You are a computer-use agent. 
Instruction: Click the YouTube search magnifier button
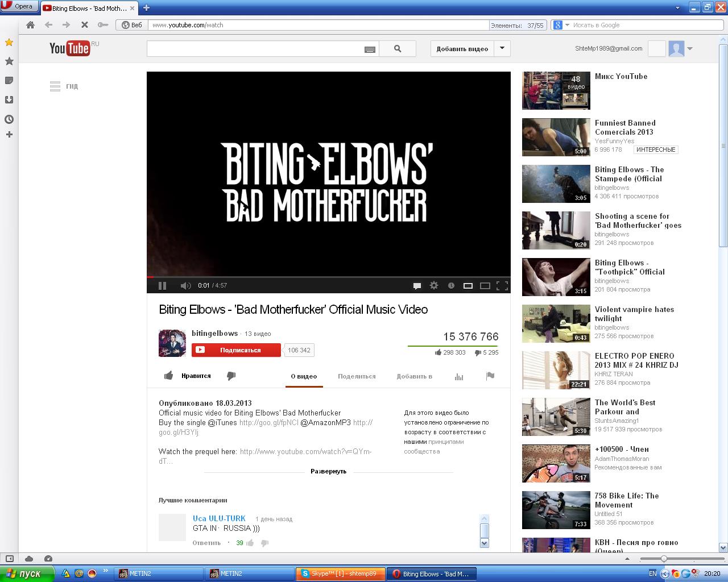(x=398, y=49)
